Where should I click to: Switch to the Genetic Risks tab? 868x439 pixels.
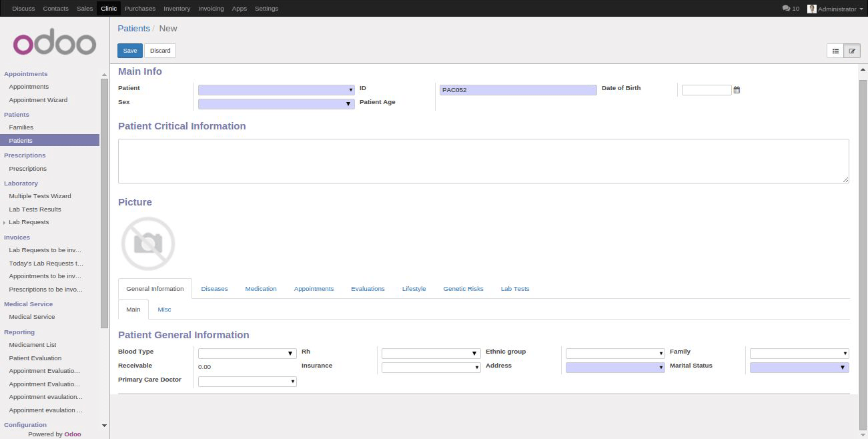pos(463,289)
